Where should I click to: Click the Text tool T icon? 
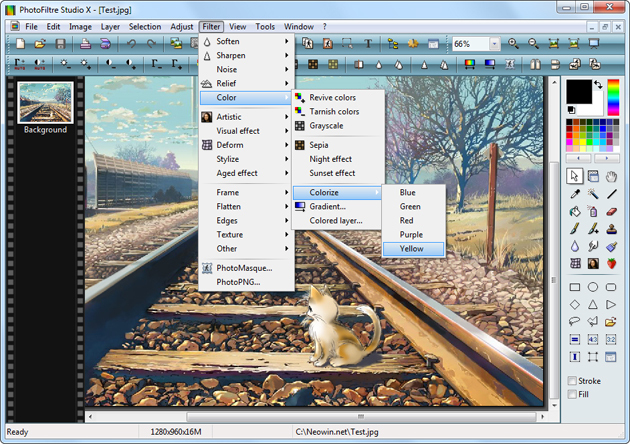368,43
